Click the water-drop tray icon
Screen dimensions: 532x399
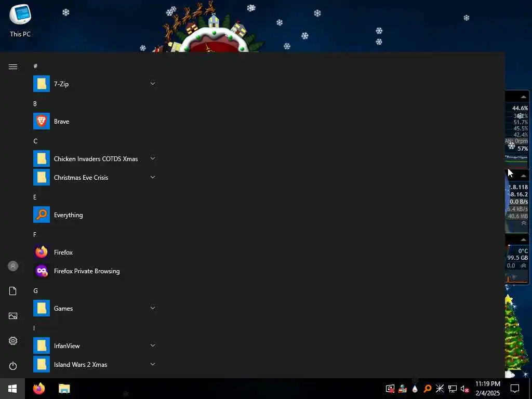coord(415,389)
